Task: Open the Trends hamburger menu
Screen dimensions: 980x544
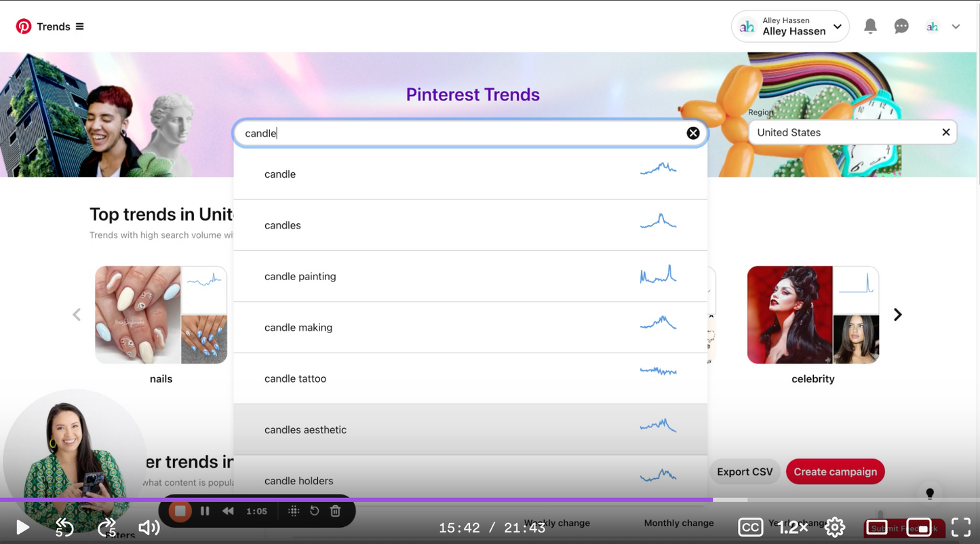Action: [x=79, y=26]
